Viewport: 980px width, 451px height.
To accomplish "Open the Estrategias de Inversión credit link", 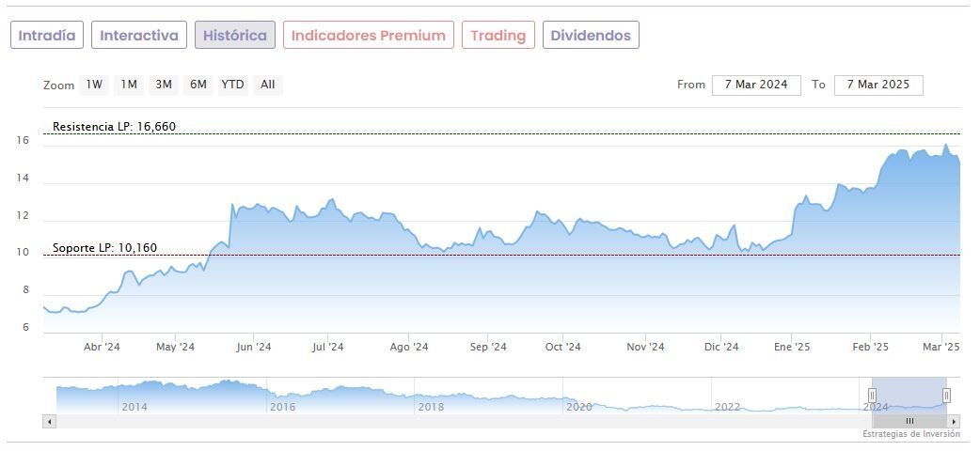I will click(910, 434).
